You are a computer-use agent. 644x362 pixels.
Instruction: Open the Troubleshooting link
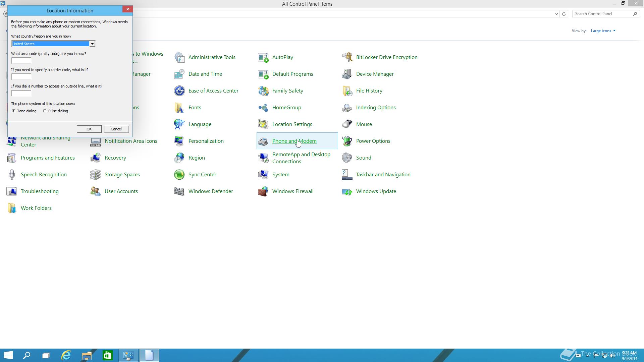pos(40,191)
